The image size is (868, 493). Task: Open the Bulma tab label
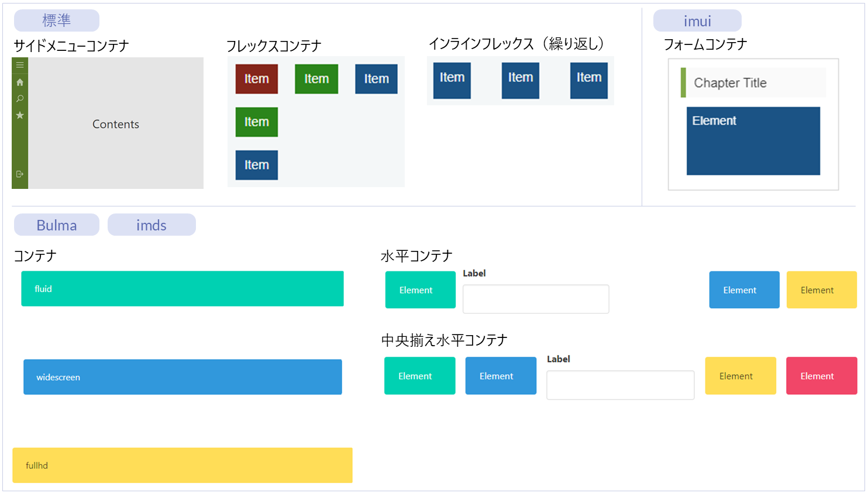(x=57, y=225)
